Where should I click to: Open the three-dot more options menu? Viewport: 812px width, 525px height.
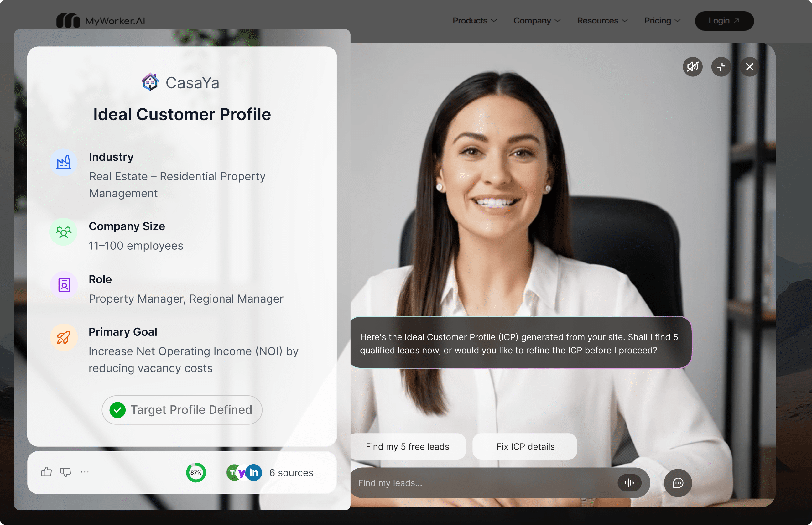(85, 472)
